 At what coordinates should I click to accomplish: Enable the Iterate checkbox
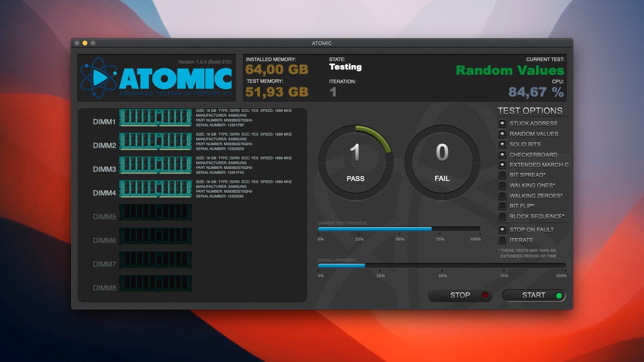(502, 240)
